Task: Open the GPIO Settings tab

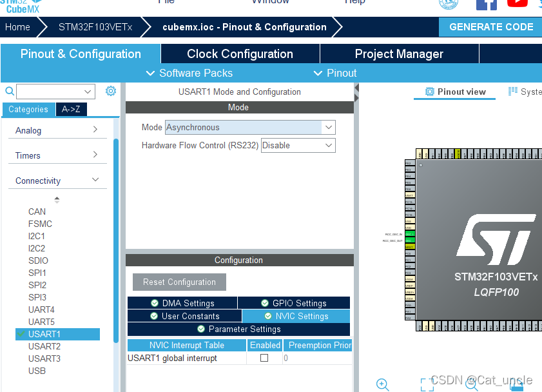Action: 294,303
